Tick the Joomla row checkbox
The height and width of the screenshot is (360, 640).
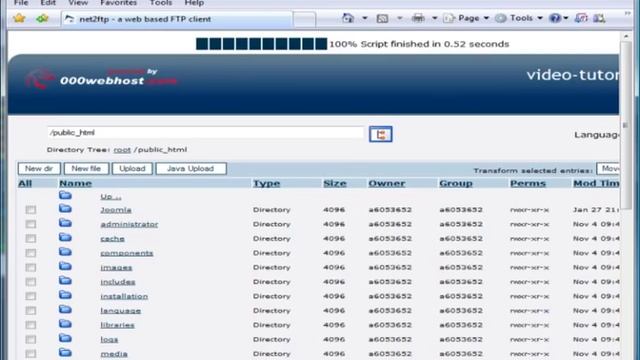31,210
